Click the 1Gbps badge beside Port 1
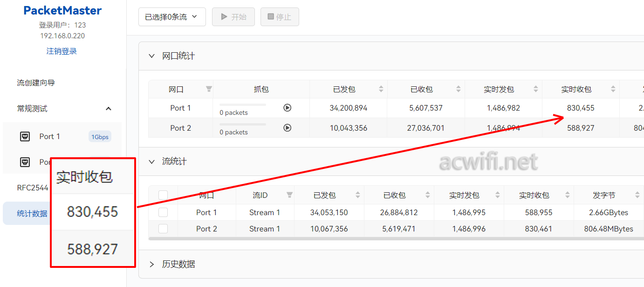Screen dimensions: 644x287 100,137
